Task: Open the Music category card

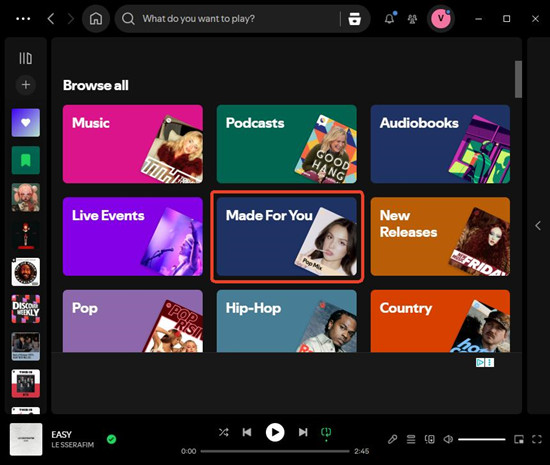Action: 133,144
